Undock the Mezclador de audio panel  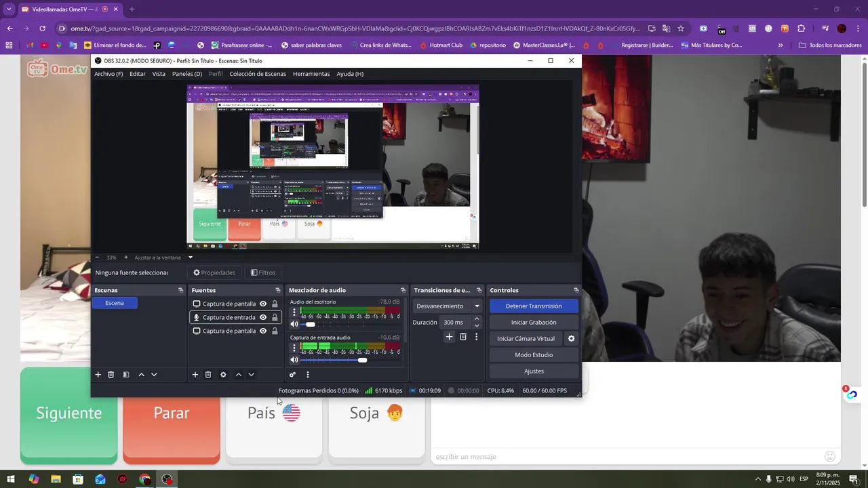coord(403,290)
